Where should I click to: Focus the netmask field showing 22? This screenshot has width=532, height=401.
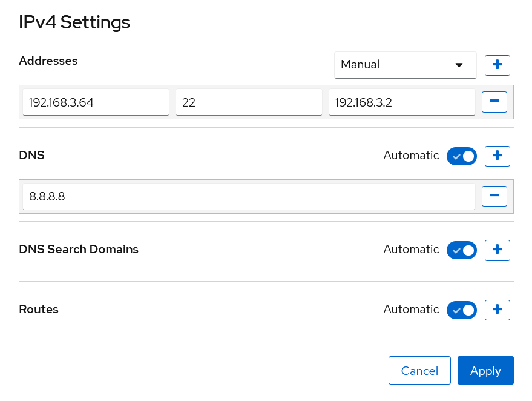tap(249, 102)
